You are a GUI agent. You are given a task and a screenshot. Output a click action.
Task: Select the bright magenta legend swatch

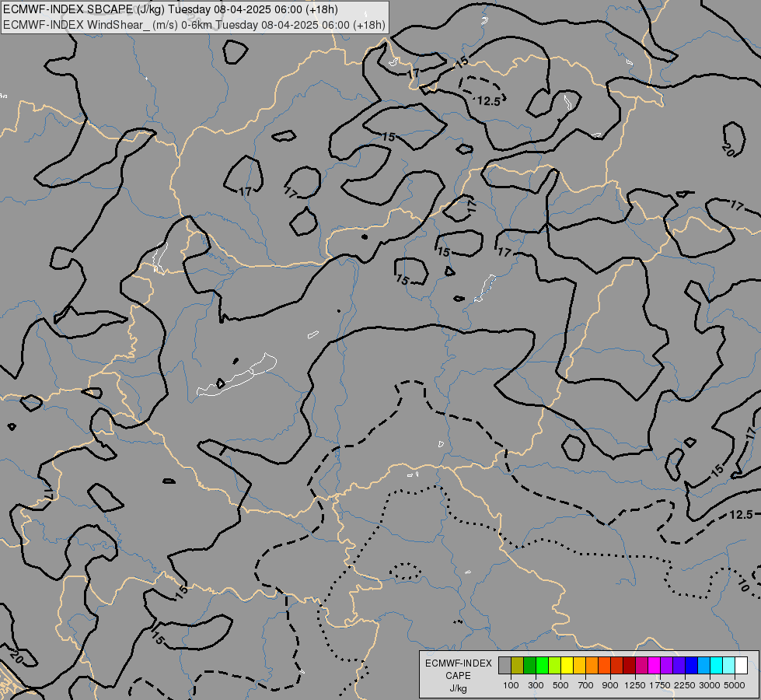654,665
